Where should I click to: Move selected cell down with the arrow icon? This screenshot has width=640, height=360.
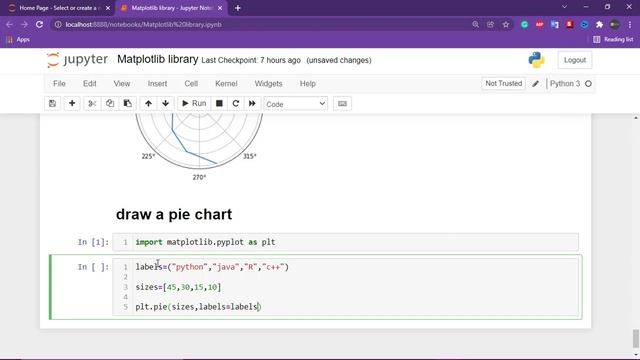click(165, 104)
